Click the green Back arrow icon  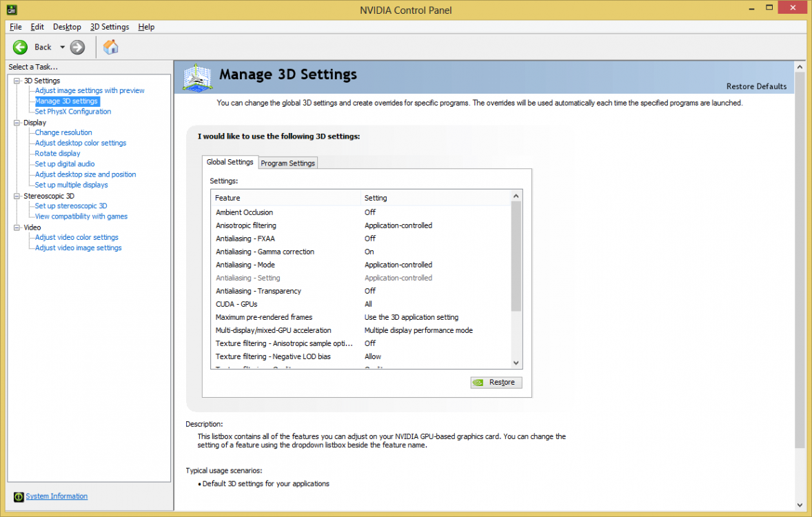click(x=20, y=47)
